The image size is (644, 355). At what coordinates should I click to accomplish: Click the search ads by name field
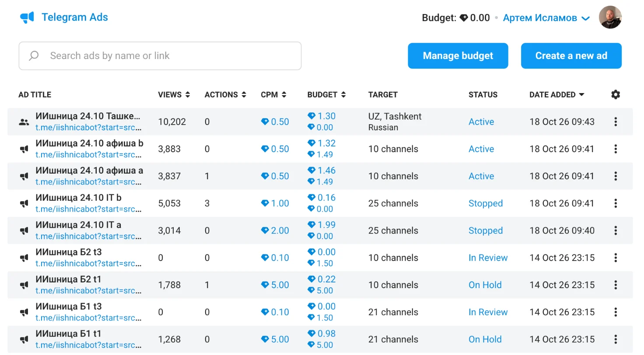160,56
